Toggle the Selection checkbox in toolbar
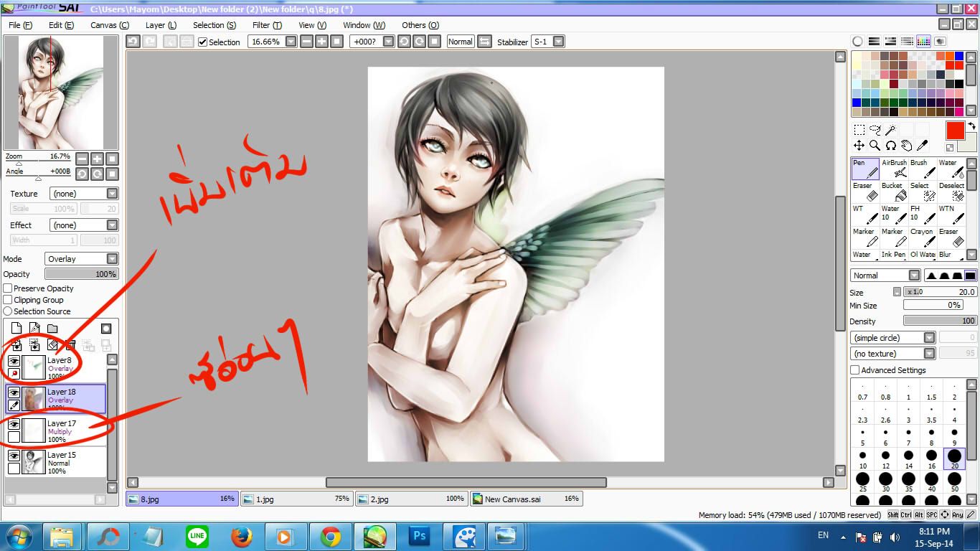The width and height of the screenshot is (980, 551). (x=202, y=42)
